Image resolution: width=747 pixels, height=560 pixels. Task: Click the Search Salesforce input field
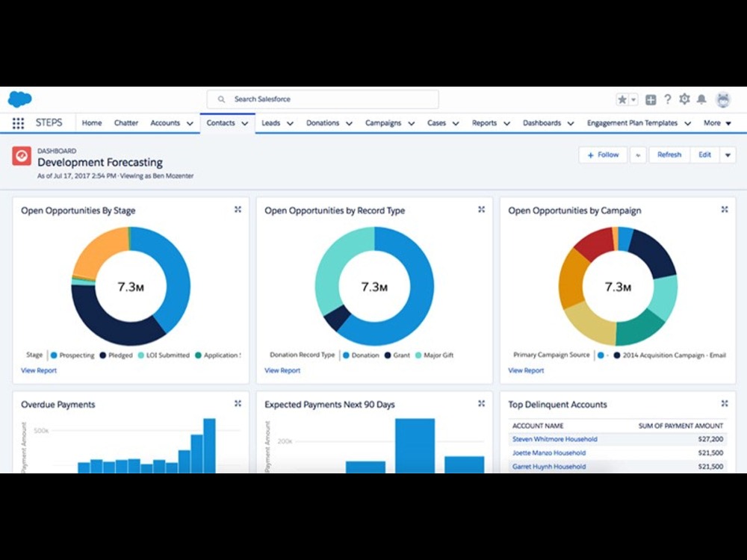click(323, 99)
